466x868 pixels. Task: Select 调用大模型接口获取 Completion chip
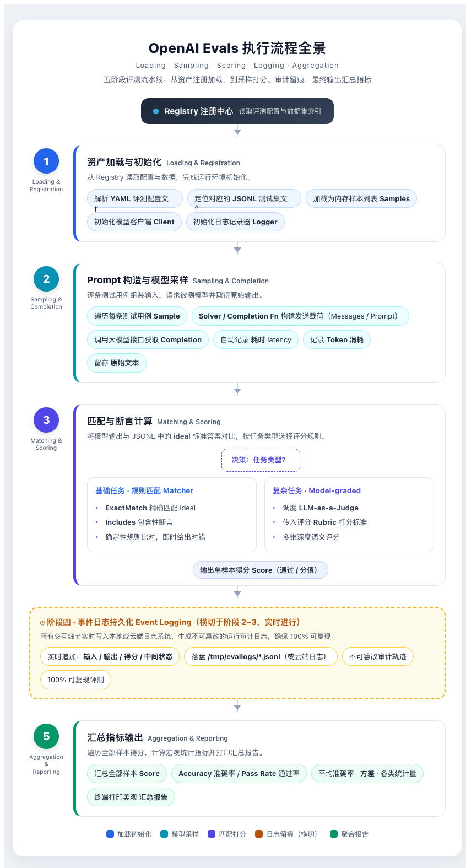(148, 339)
